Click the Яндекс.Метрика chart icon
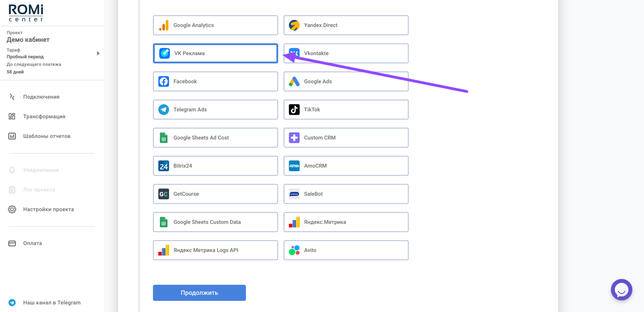Screen dimensions: 644x312 pos(294,222)
